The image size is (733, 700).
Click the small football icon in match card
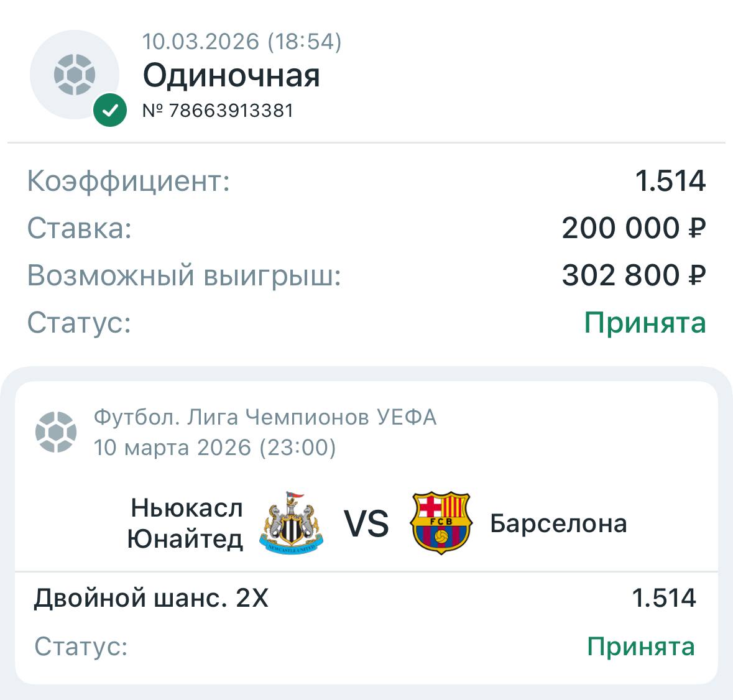[56, 431]
